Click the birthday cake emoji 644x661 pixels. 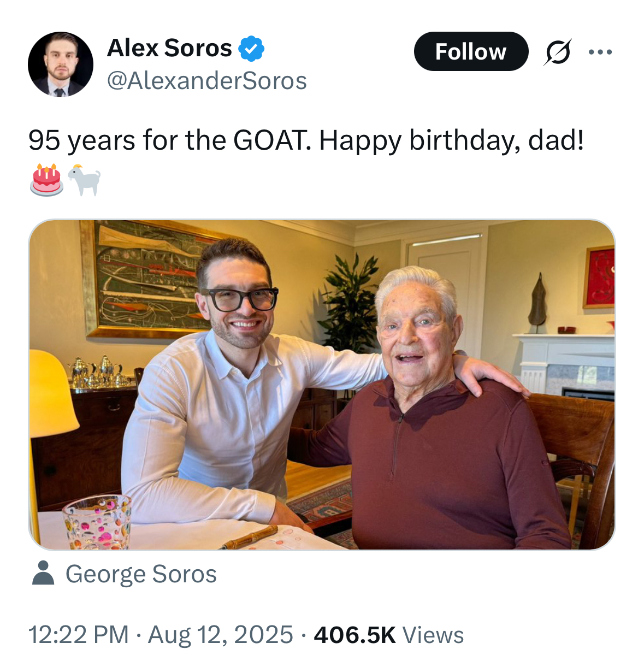pos(46,180)
